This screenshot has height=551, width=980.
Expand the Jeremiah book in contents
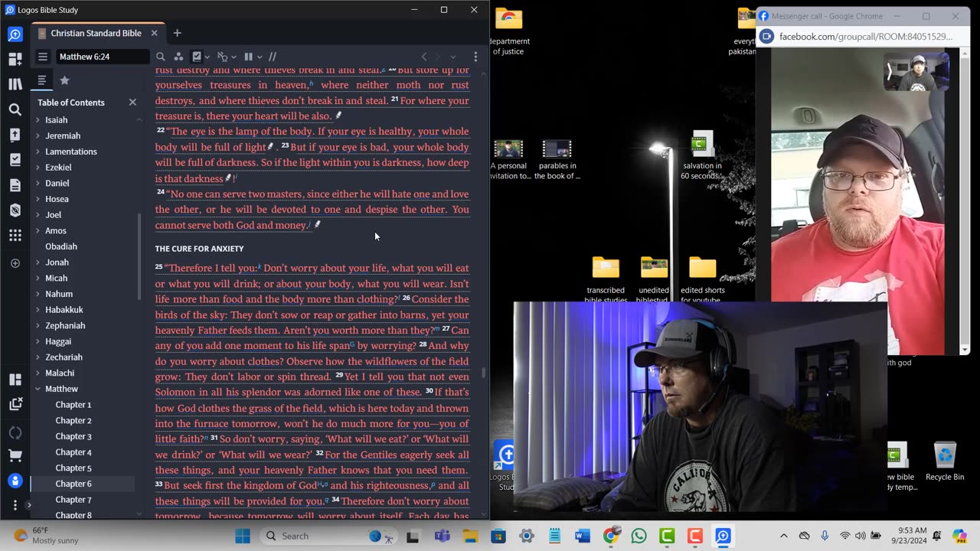click(38, 135)
